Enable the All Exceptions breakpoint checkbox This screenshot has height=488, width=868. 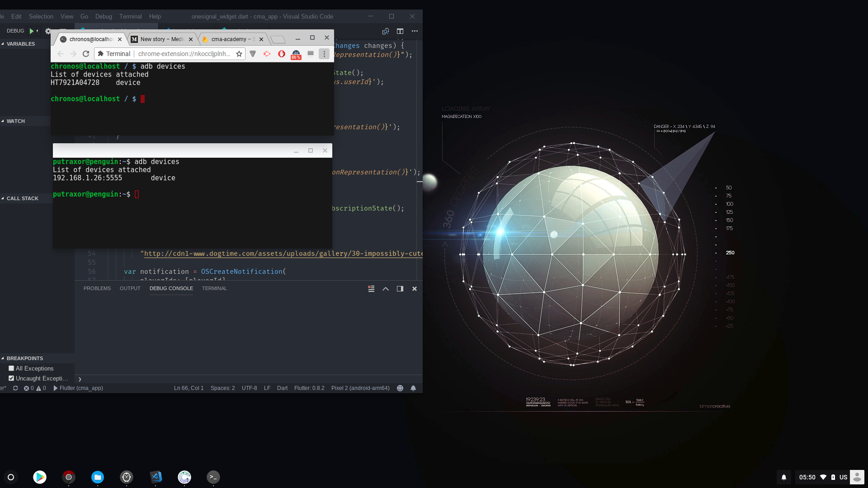11,368
